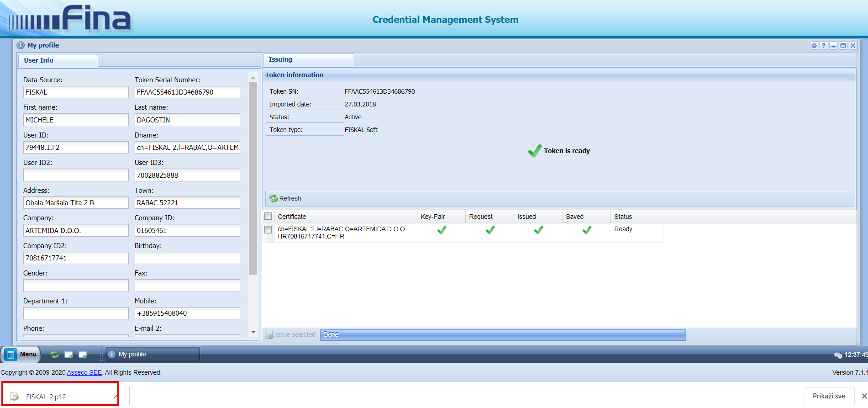
Task: Click the Token SN value FFAAC554613D34686790
Action: tap(380, 91)
